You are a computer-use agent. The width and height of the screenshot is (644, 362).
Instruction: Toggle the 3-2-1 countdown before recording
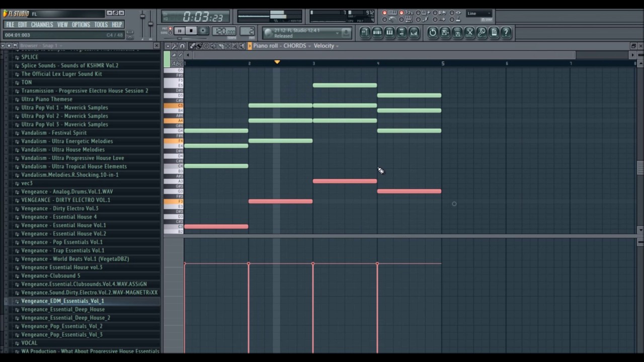pos(401,13)
